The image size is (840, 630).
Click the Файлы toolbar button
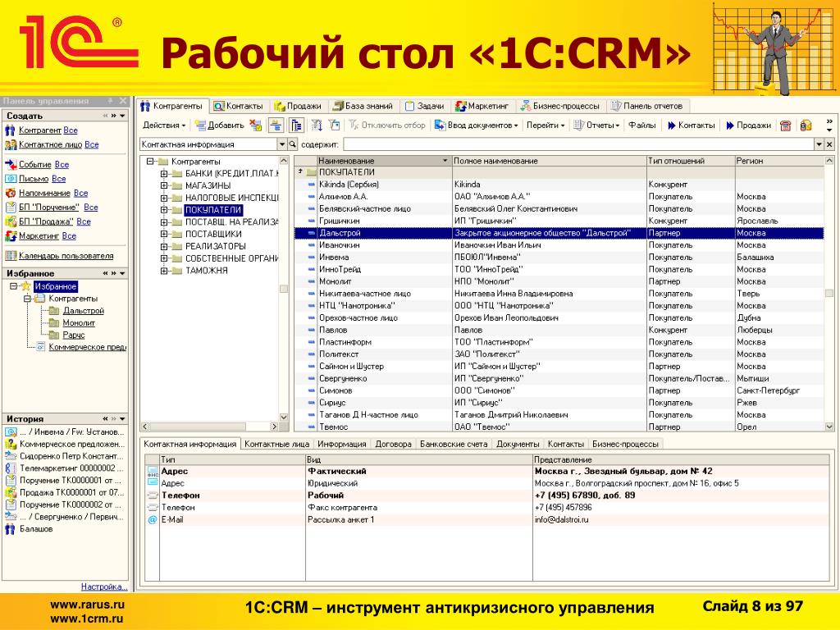(641, 126)
